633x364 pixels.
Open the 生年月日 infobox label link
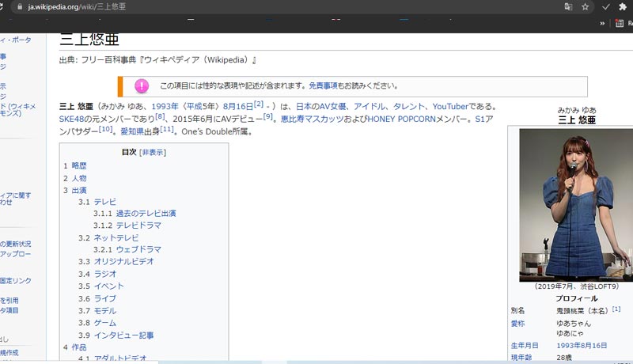(525, 346)
